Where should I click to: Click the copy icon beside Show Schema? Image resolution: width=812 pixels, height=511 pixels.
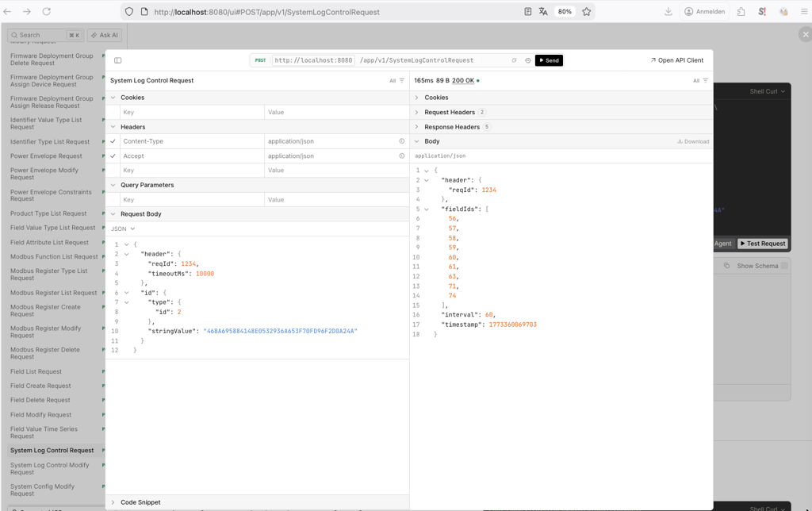pyautogui.click(x=726, y=265)
